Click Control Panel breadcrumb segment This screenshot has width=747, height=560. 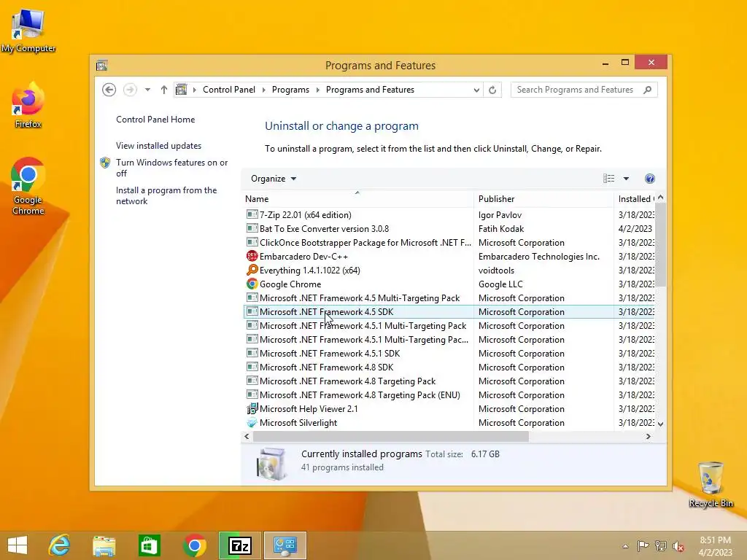[x=229, y=90]
